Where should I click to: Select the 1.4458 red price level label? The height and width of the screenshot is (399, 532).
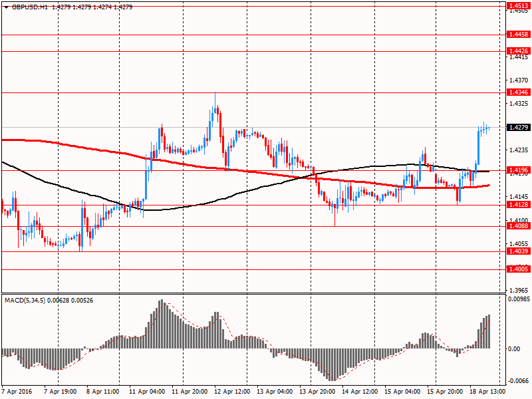(x=519, y=35)
